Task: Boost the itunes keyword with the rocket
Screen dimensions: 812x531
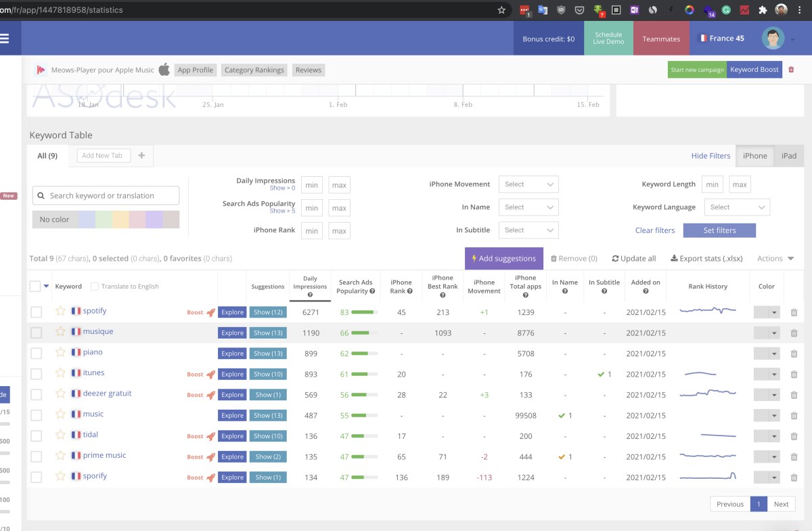Action: [210, 374]
